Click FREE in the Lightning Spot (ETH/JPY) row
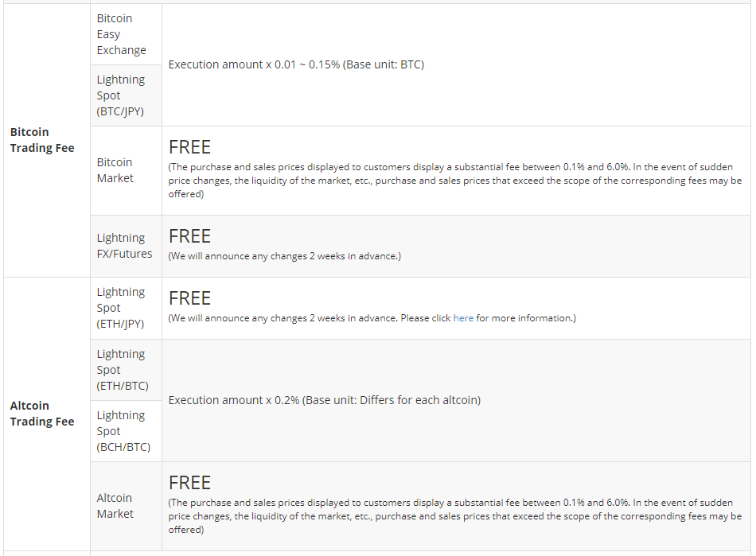Viewport: 756px width, 556px height. (x=189, y=298)
